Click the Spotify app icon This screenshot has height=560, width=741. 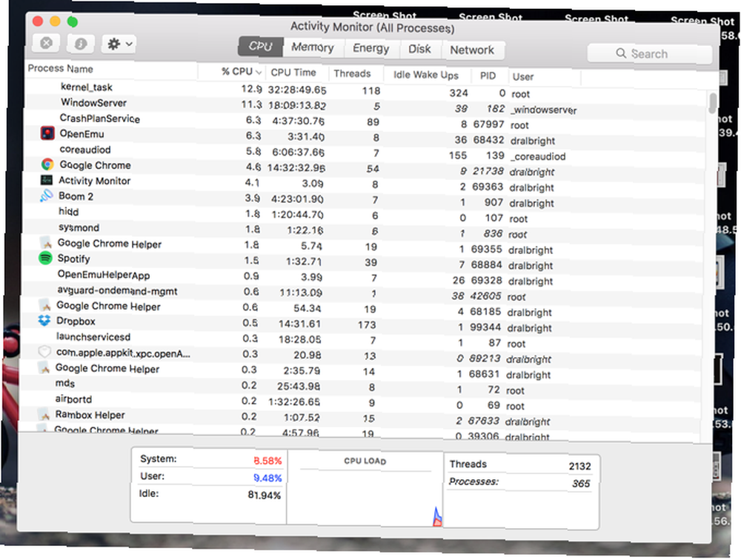pos(45,258)
